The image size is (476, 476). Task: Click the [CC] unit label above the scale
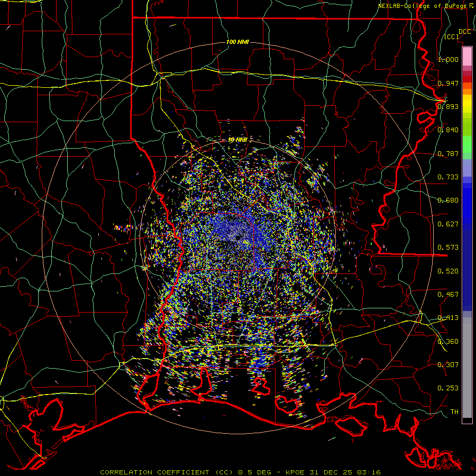click(452, 36)
